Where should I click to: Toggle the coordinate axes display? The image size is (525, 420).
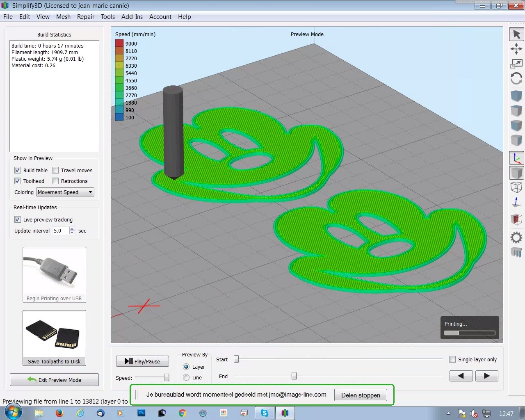tap(516, 158)
